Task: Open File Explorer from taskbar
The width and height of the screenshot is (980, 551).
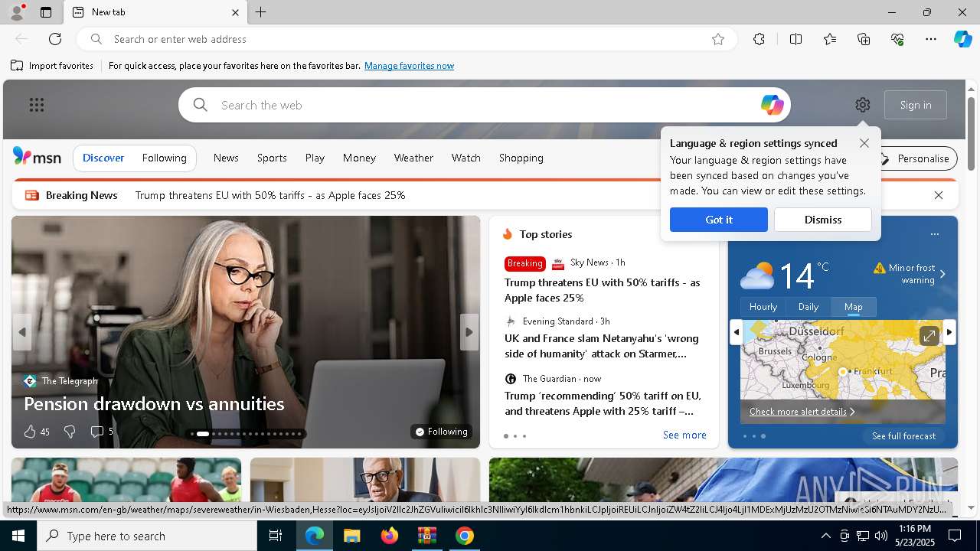Action: click(351, 536)
